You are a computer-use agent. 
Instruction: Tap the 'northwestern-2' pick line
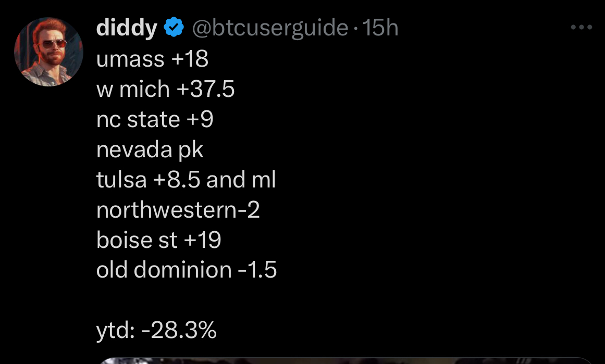point(178,210)
